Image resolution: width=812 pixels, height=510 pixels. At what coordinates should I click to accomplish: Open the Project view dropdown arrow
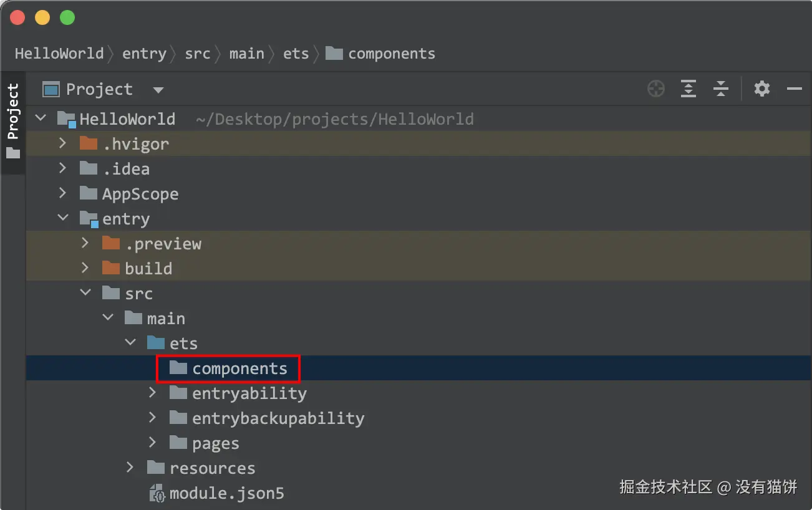click(x=158, y=90)
